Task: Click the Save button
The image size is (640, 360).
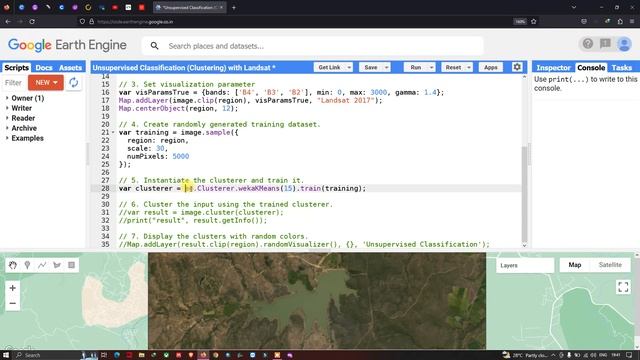Action: [x=371, y=67]
